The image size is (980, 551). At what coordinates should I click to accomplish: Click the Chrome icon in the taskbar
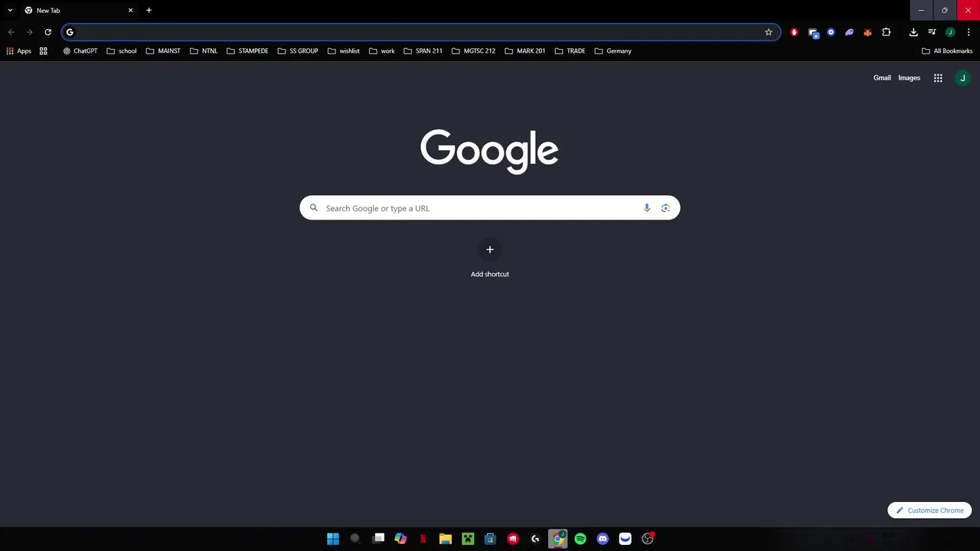point(558,539)
